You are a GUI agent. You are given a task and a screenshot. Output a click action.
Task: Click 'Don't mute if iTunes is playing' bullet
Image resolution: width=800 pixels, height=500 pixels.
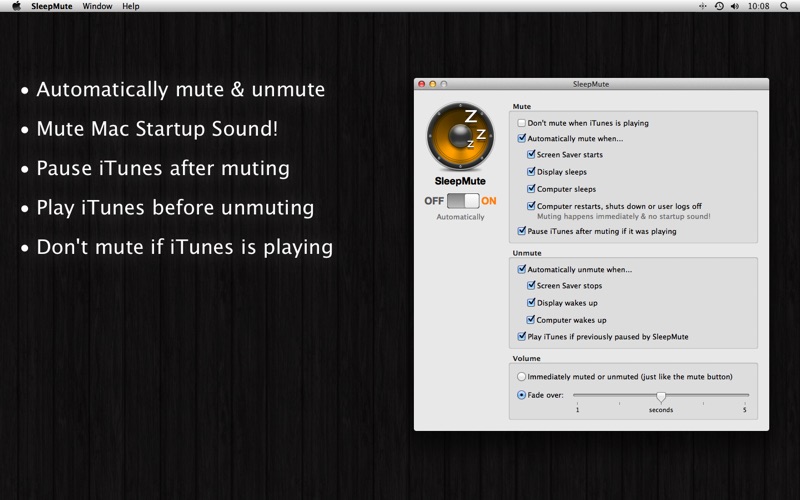point(185,247)
